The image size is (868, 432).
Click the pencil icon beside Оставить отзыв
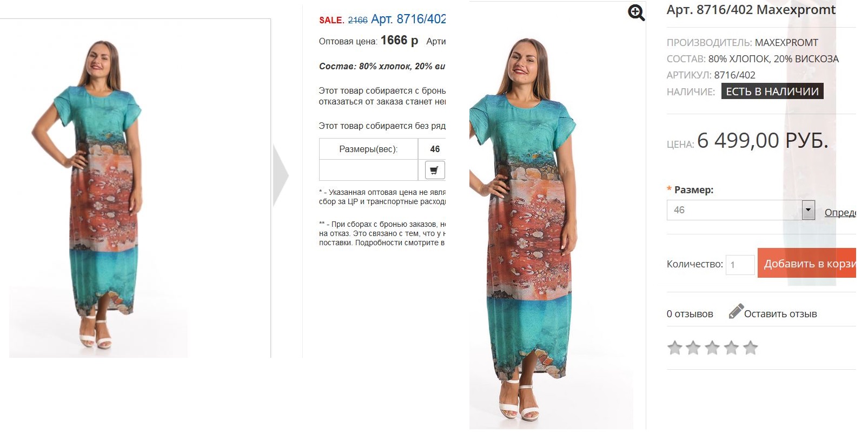coord(736,311)
